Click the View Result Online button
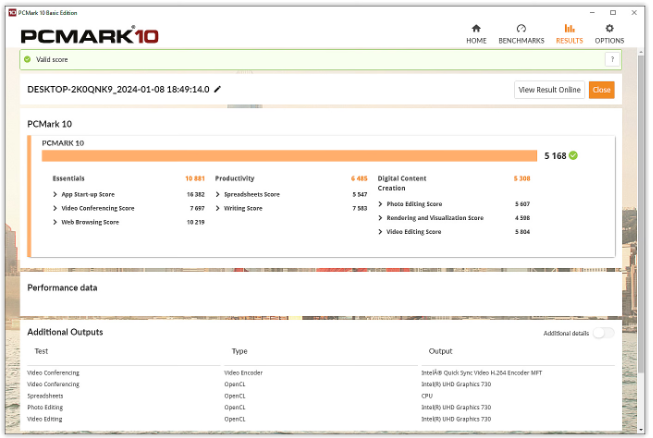653x438 pixels. [x=549, y=90]
